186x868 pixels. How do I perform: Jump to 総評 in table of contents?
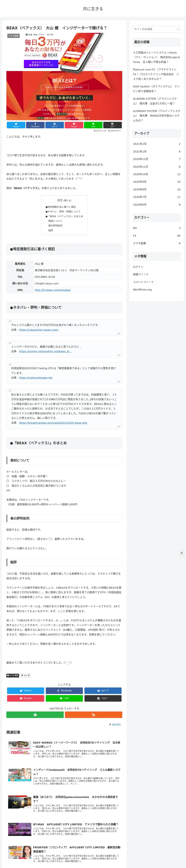tap(51, 230)
